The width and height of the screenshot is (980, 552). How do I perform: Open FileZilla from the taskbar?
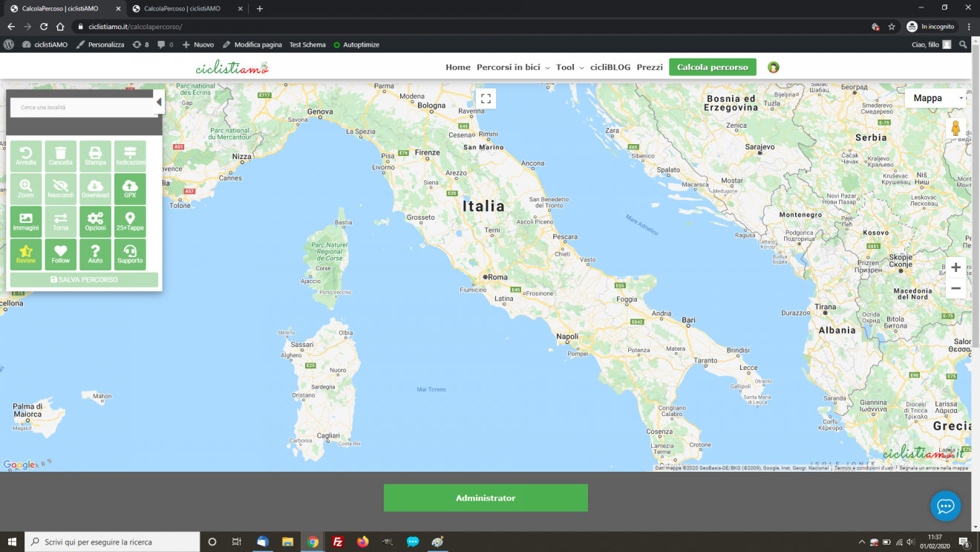coord(338,542)
